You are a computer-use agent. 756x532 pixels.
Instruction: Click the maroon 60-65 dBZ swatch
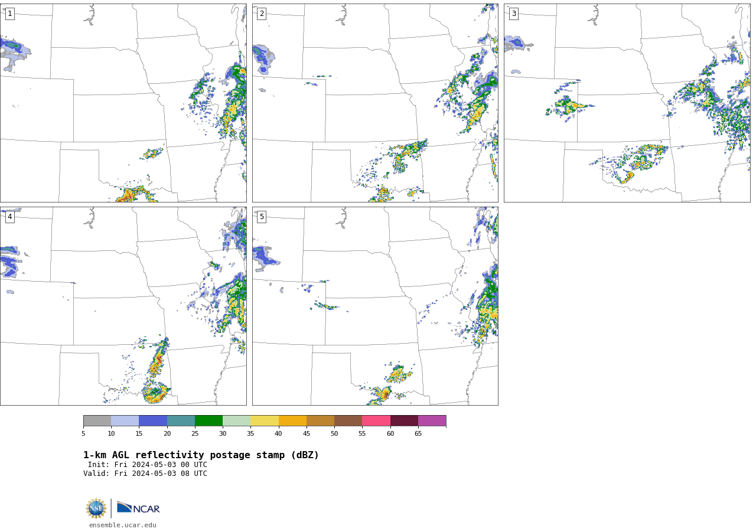[x=404, y=420]
